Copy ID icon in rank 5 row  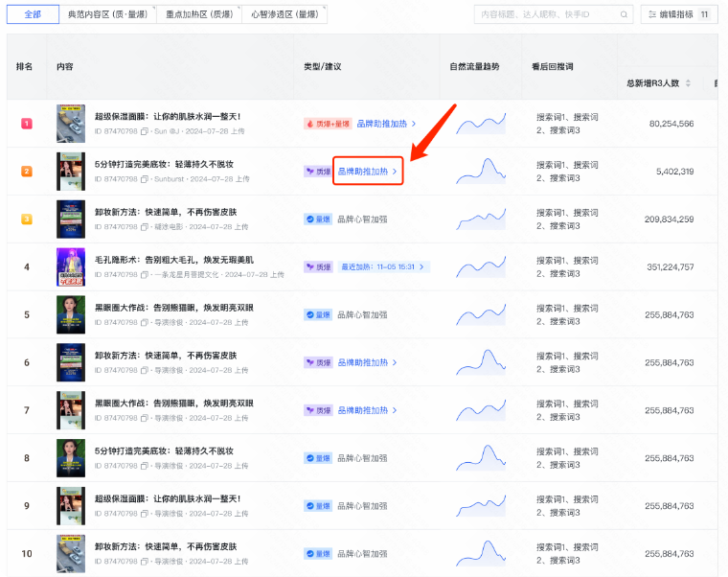[x=145, y=322]
